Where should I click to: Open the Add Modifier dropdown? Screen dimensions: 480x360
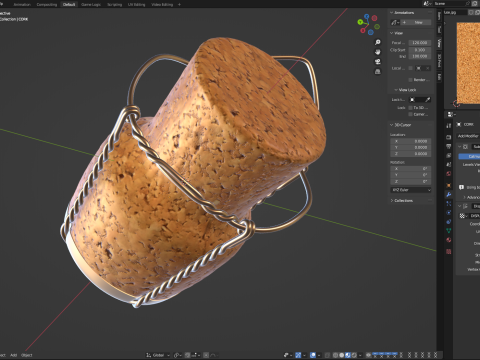coord(468,136)
